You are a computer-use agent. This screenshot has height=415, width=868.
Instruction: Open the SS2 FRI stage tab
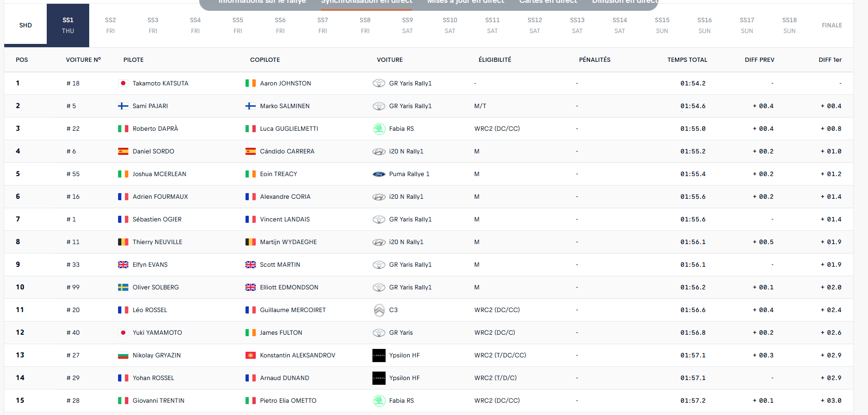[x=110, y=25]
